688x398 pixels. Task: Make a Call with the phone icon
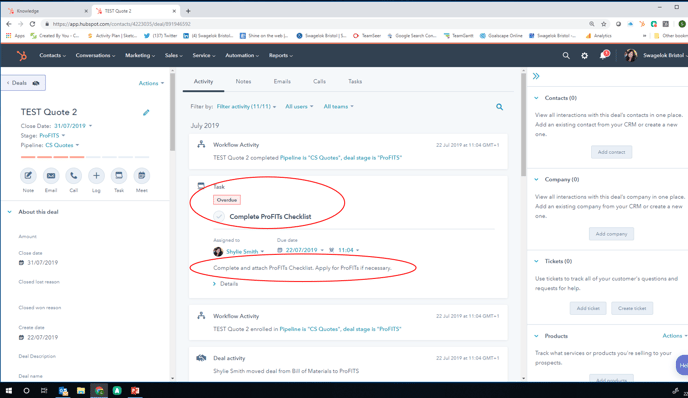pos(74,176)
